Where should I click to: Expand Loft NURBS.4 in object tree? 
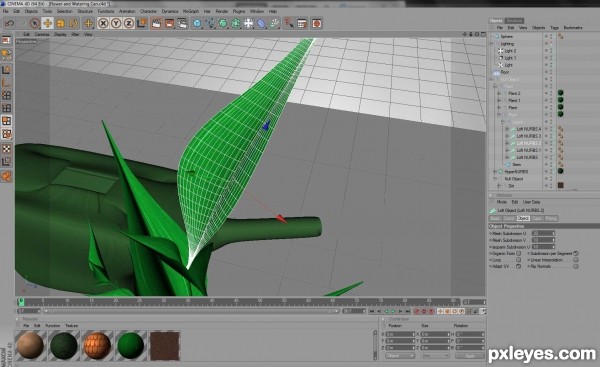click(507, 129)
